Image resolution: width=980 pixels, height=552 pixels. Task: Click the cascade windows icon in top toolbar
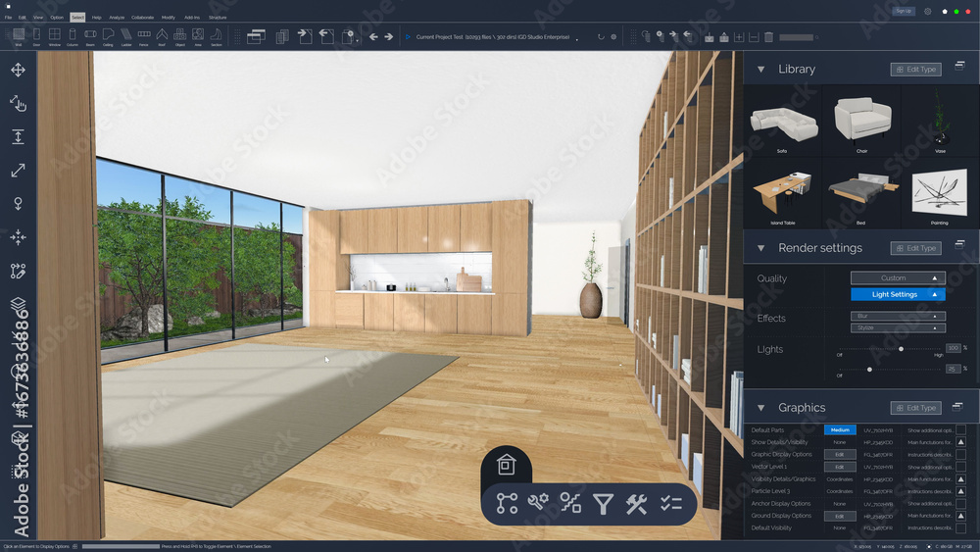[x=256, y=36]
